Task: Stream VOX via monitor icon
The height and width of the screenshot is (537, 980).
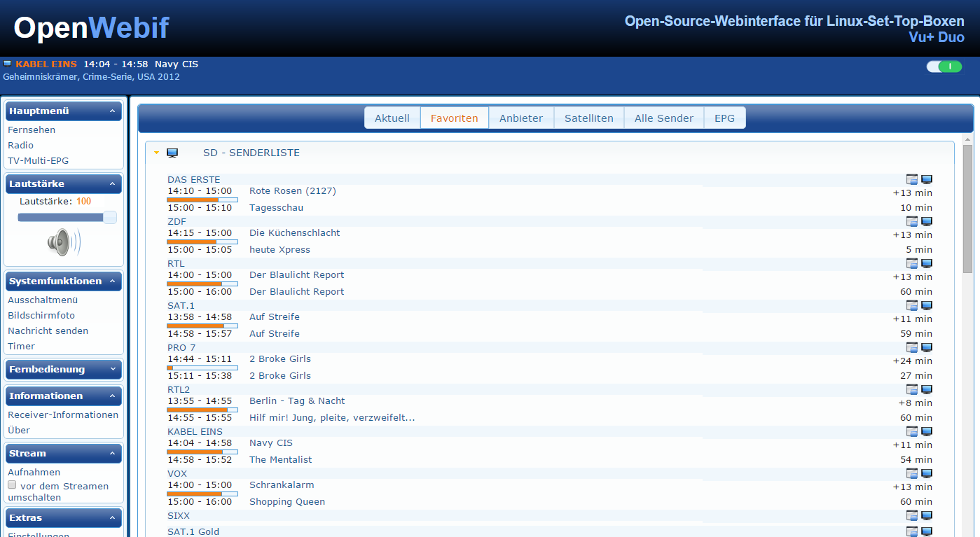Action: click(x=927, y=473)
